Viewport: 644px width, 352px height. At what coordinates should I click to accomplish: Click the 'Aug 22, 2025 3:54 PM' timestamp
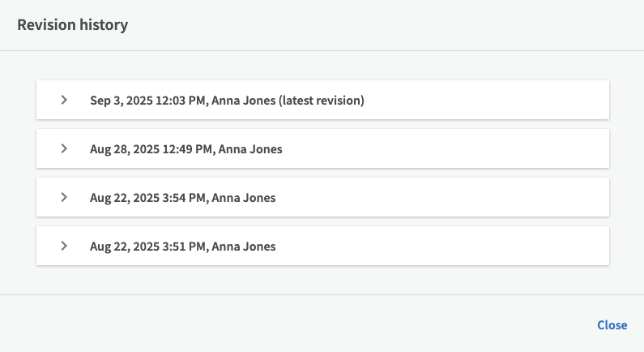148,198
